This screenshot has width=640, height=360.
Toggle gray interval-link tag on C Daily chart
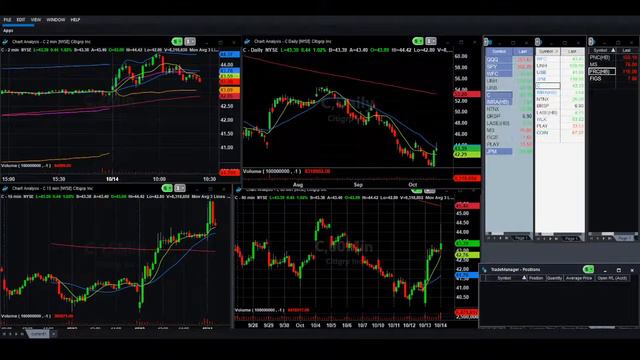pyautogui.click(x=431, y=41)
